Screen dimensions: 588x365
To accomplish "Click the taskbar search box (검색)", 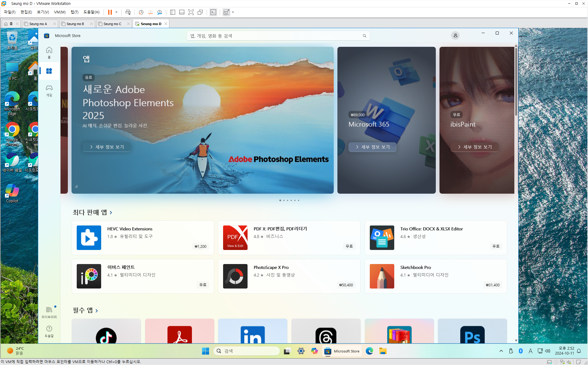I will point(246,351).
